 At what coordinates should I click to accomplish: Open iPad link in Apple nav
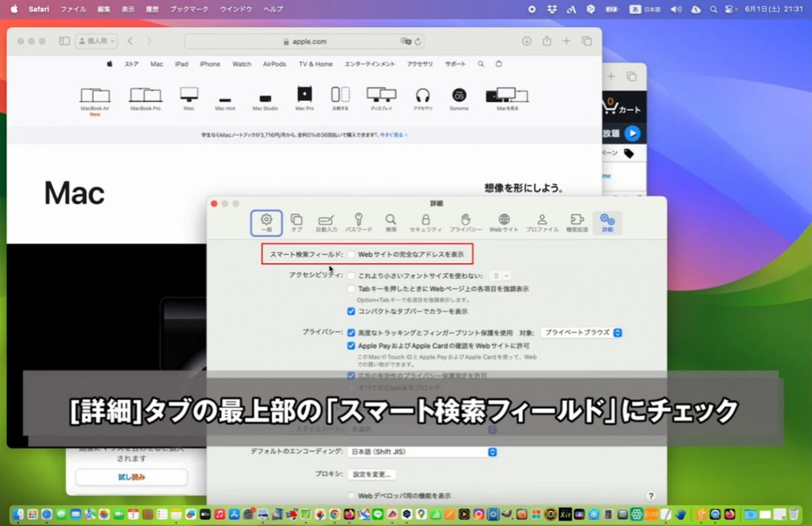click(181, 64)
